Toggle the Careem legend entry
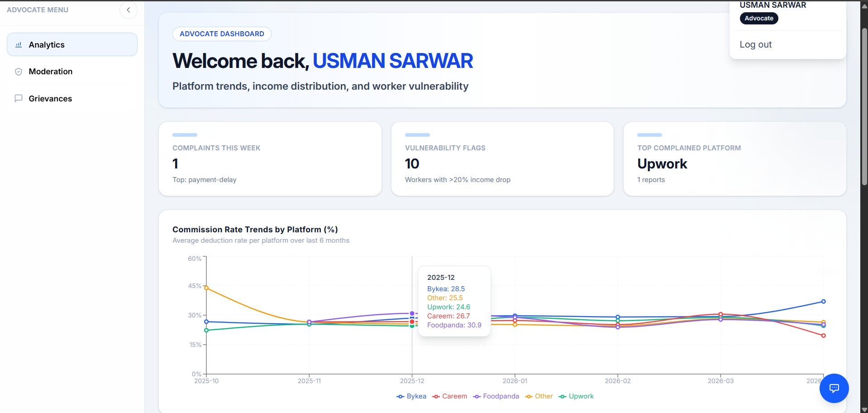868x413 pixels. coord(449,396)
